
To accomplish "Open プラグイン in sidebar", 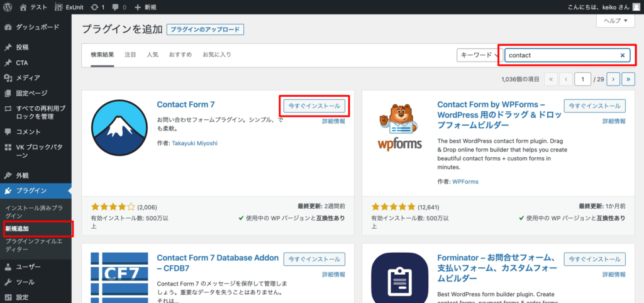I will tap(36, 190).
